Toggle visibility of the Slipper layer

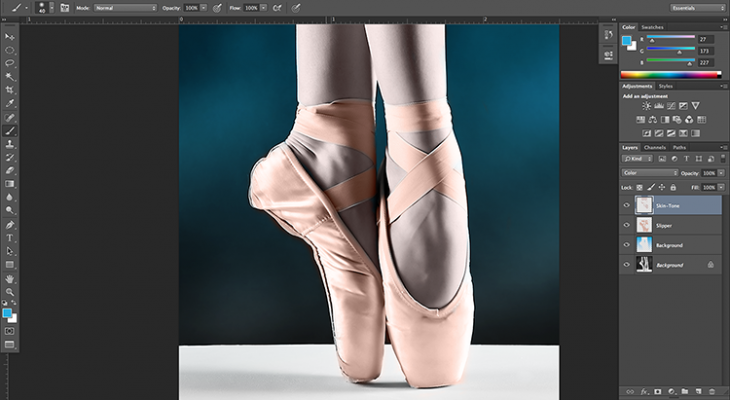click(x=627, y=225)
